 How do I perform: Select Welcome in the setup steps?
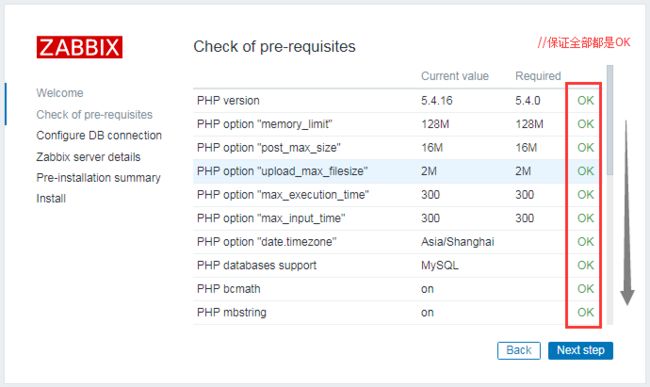click(60, 93)
